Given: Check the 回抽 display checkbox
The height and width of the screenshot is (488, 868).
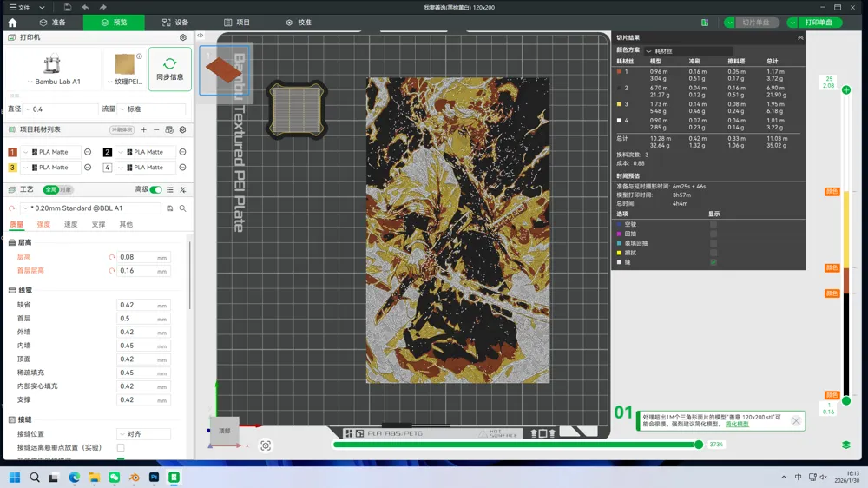Looking at the screenshot, I should tap(713, 234).
